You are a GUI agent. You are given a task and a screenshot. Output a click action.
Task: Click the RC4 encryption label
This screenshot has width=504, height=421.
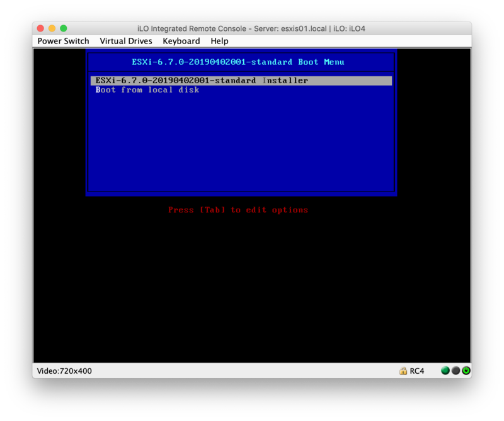pyautogui.click(x=417, y=371)
